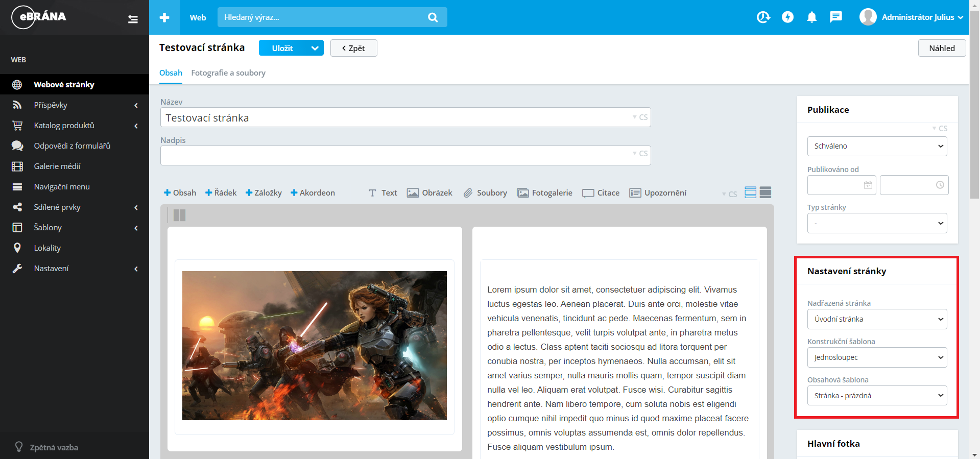Image resolution: width=980 pixels, height=459 pixels.
Task: Insert an Obrázek image block
Action: tap(429, 193)
